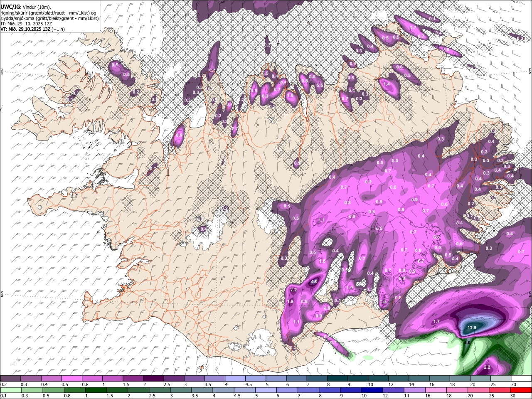Select the 0.1 swatch in the lower legend row

10,390
